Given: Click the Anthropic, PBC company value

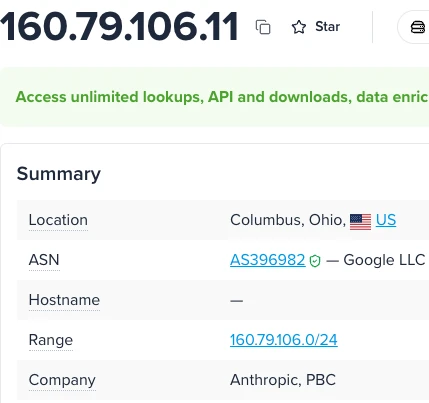Looking at the screenshot, I should tap(283, 380).
